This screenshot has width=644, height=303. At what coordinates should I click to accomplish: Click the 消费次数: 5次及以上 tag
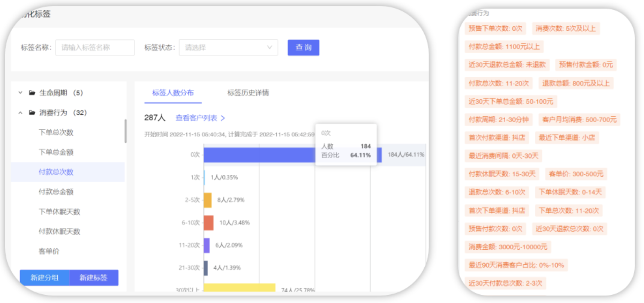coord(566,28)
